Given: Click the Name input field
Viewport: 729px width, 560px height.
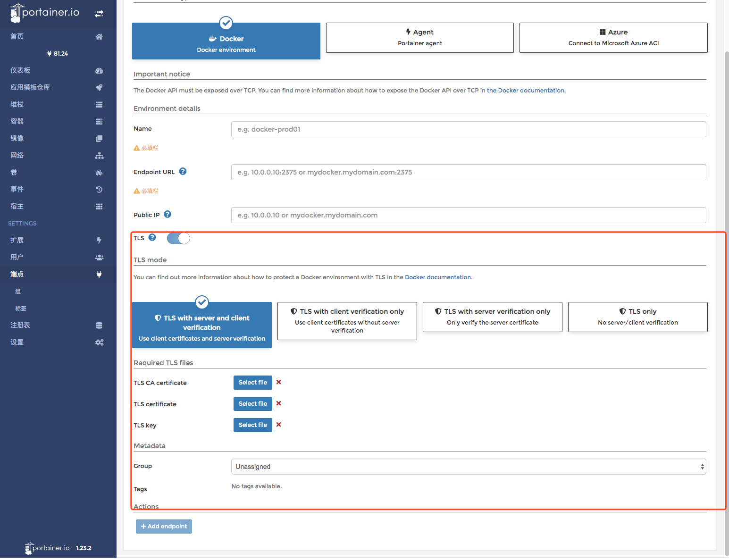Looking at the screenshot, I should (468, 129).
